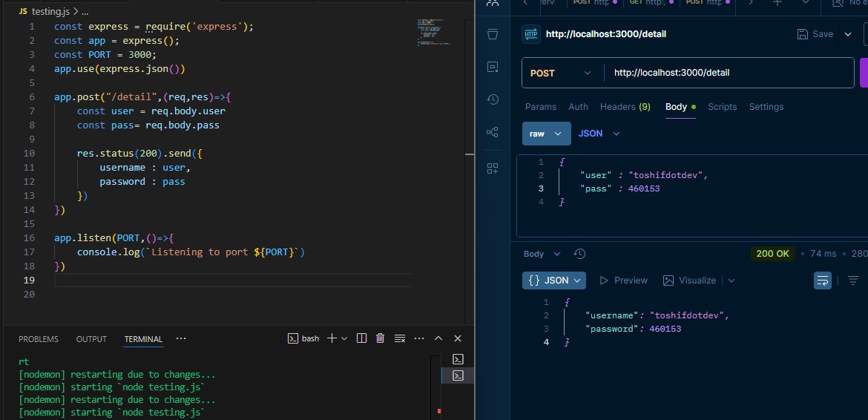Switch to the PROBLEMS panel tab

(x=38, y=339)
